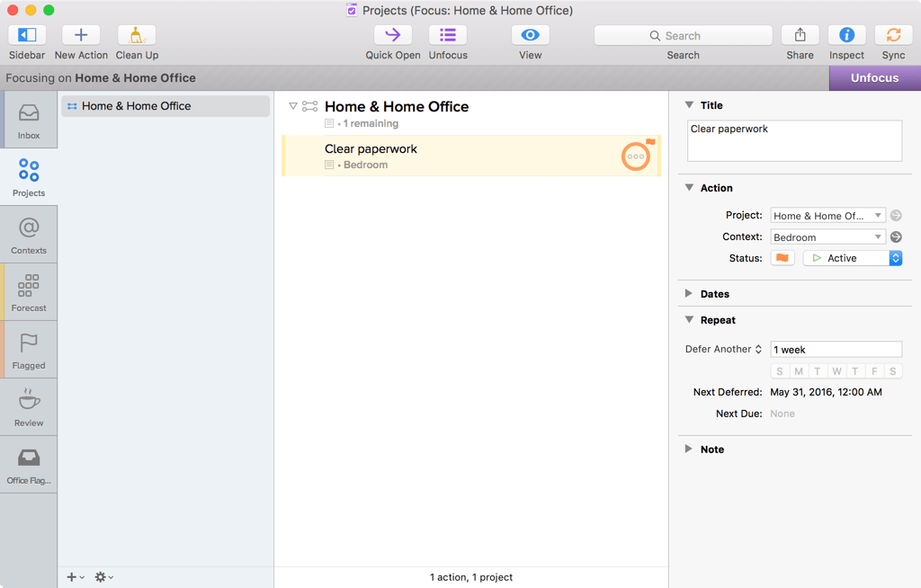Open the Flagged perspective
The width and height of the screenshot is (921, 588).
point(29,350)
